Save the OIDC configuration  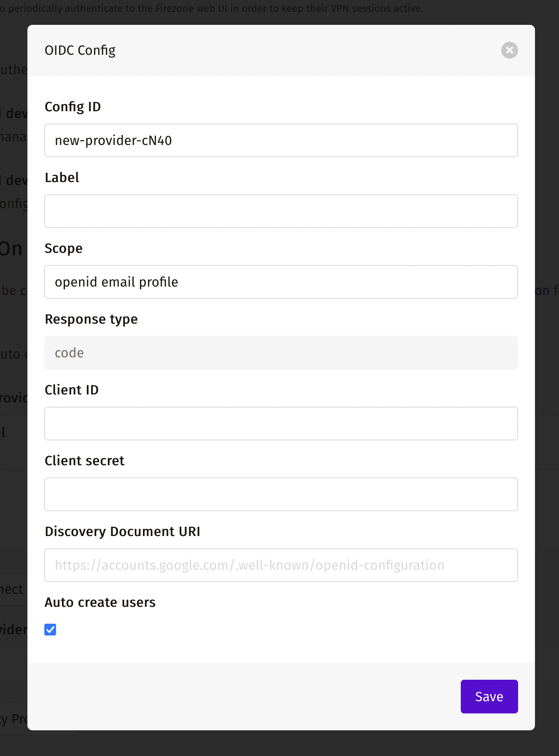tap(489, 697)
